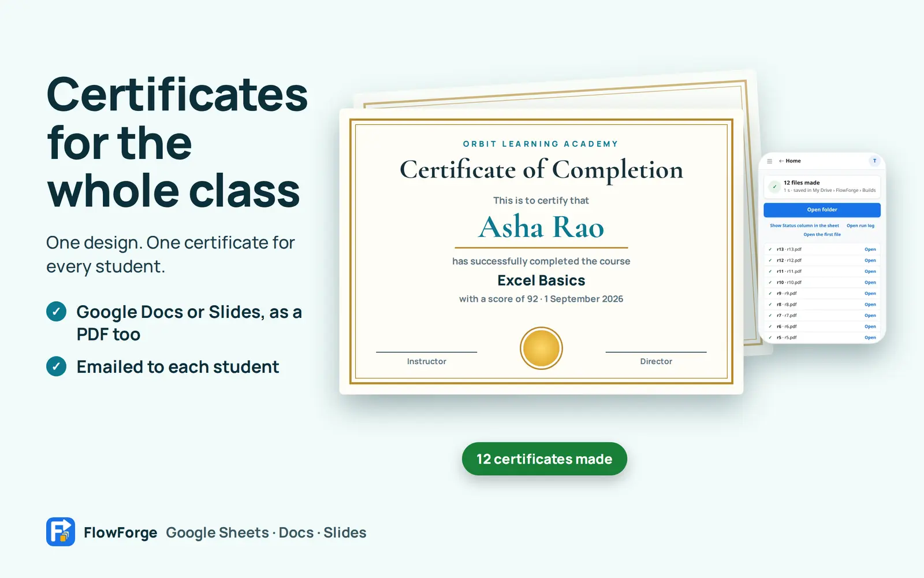Open the r10.pdf file
The height and width of the screenshot is (578, 924).
point(870,283)
